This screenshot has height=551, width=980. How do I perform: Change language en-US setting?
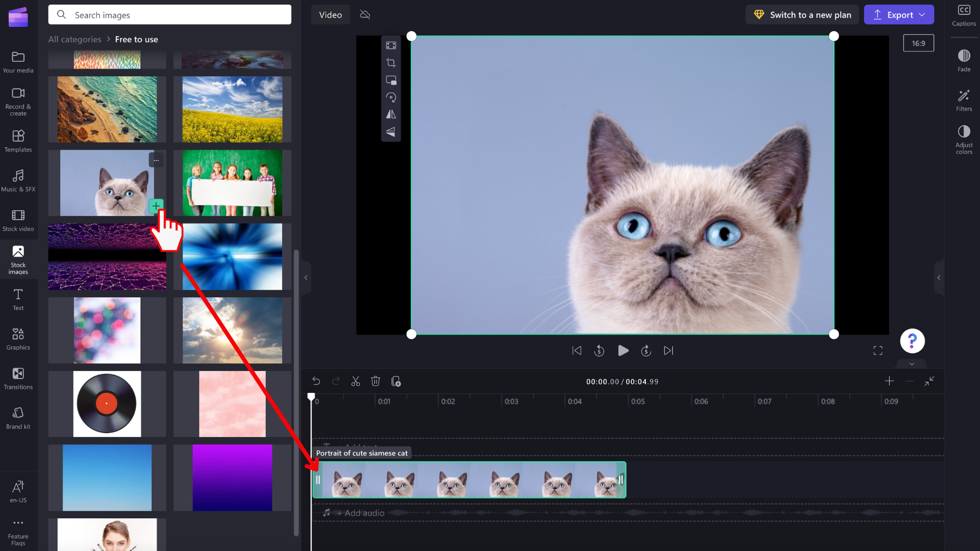click(x=18, y=492)
